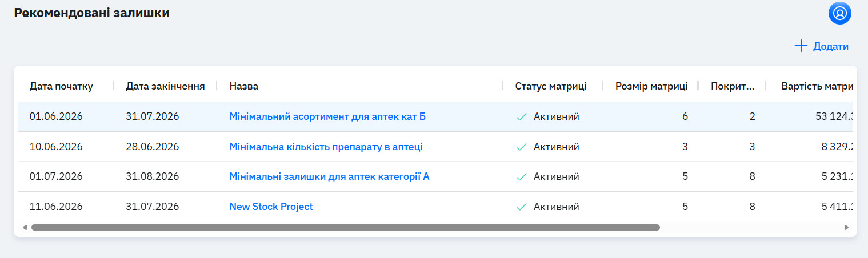Click checkmark icon in Мінімальна кількість row

coord(521,147)
